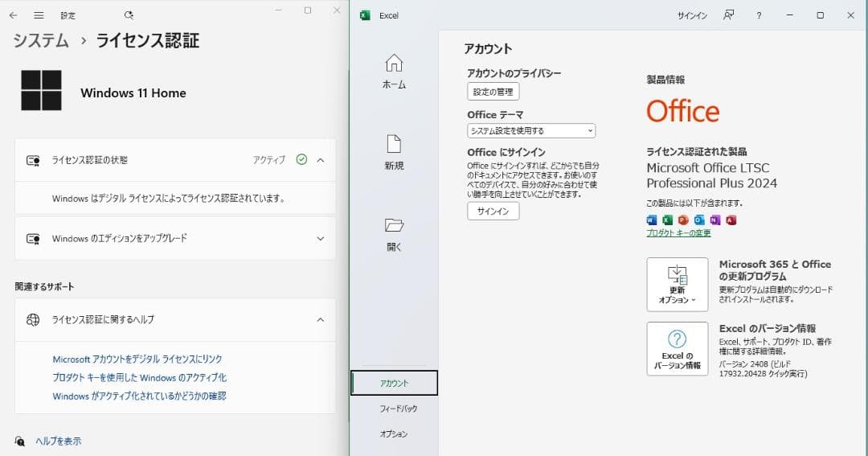868x456 pixels.
Task: Click the Excel product icon under included apps
Action: [668, 220]
